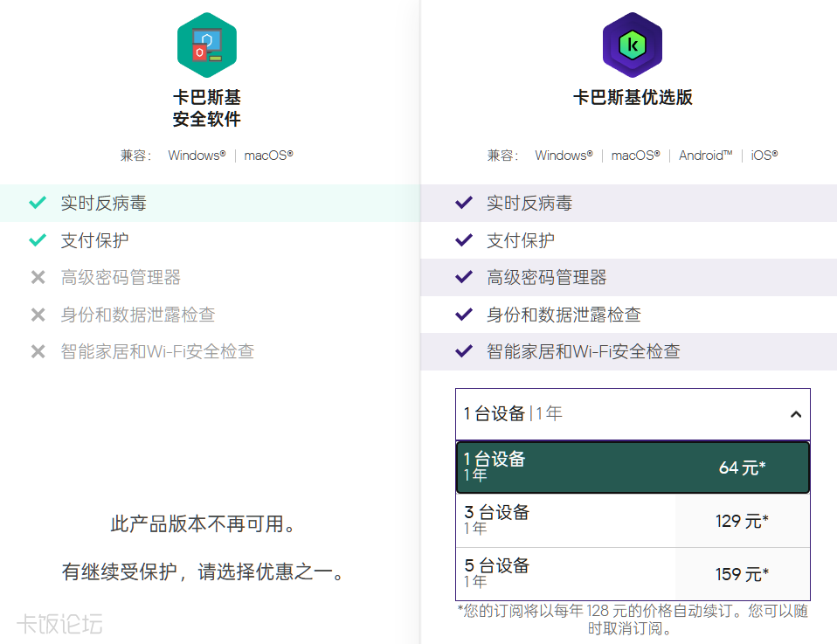Image resolution: width=837 pixels, height=644 pixels.
Task: Click green checkmark beside 支付保护
Action: tap(38, 240)
